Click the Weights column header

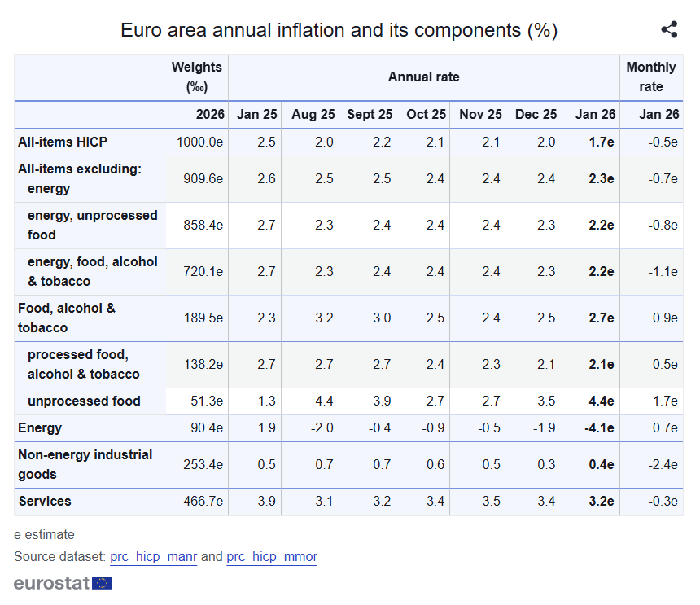pos(196,77)
